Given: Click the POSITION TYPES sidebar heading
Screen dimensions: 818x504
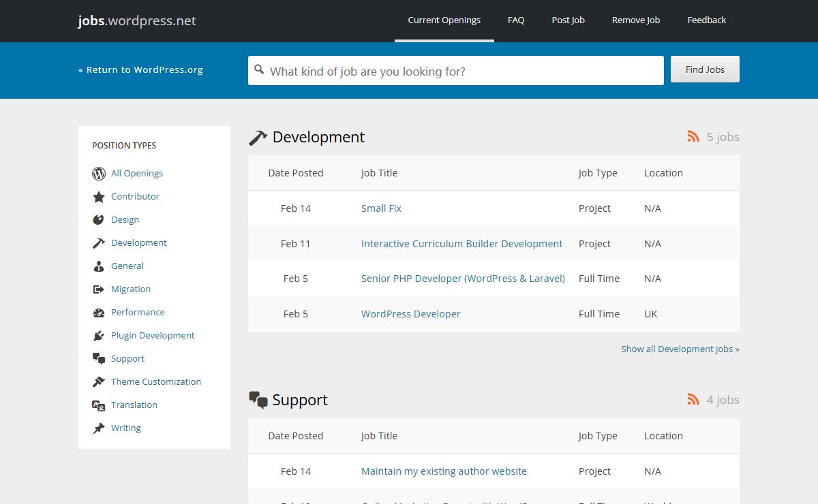Looking at the screenshot, I should click(x=124, y=146).
